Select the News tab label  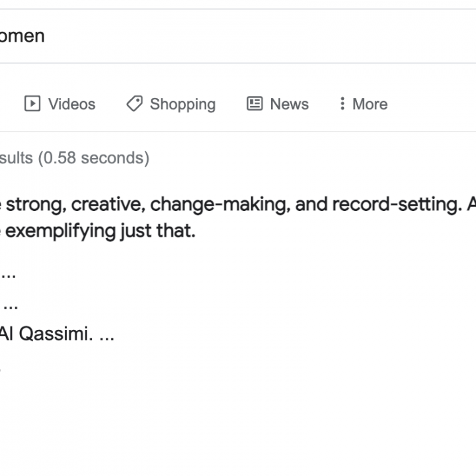click(289, 104)
